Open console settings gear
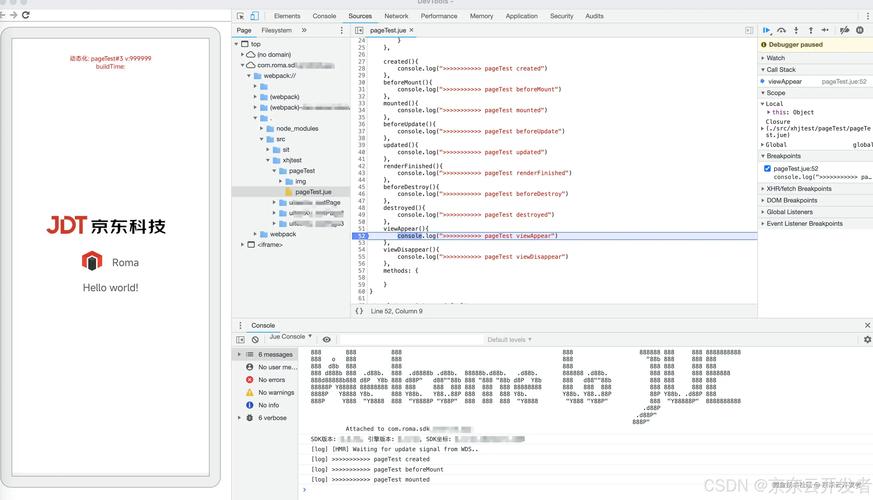The height and width of the screenshot is (500, 873). [867, 340]
